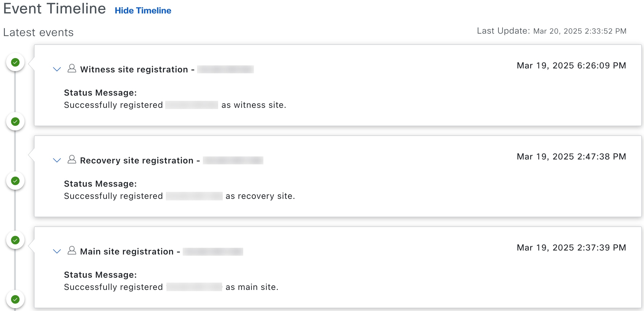Viewport: 644px width, 311px height.
Task: Select the bottommost green checkmark timeline marker
Action: pos(15,299)
